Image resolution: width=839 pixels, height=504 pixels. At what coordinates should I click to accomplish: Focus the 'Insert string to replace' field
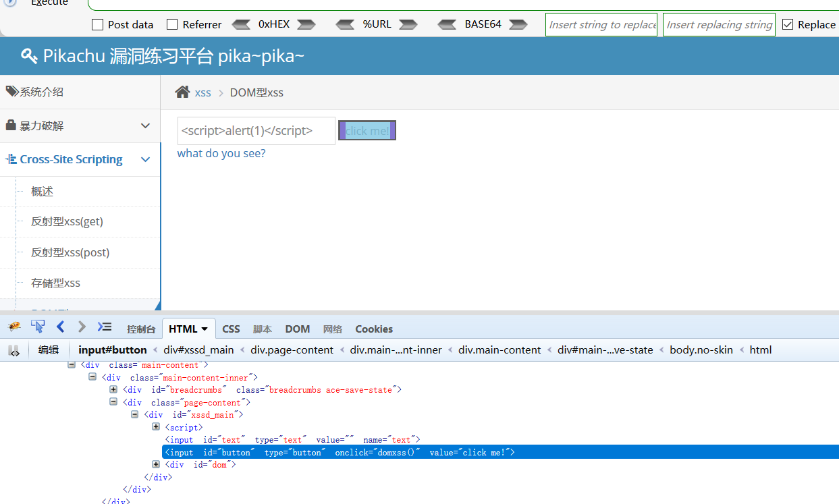[601, 24]
